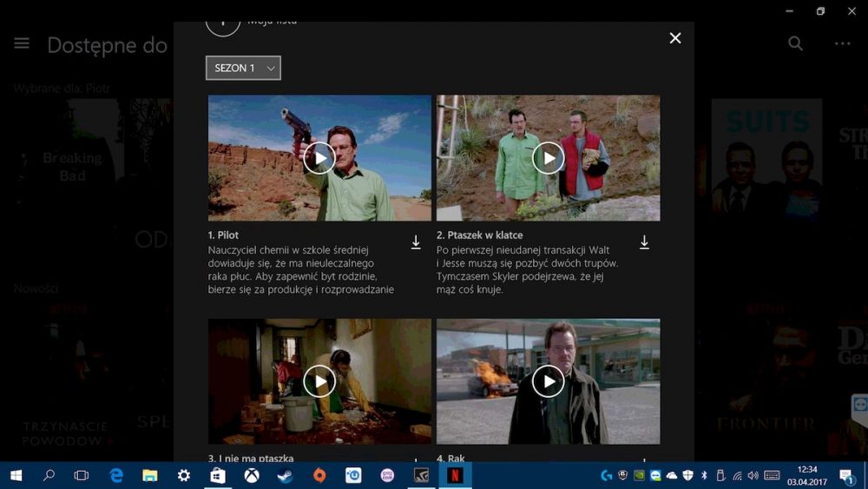Open clock and date flyout

click(x=807, y=475)
